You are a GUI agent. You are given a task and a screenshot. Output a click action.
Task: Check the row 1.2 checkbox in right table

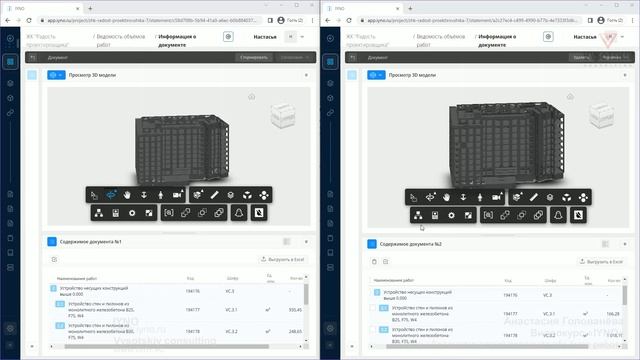373,329
